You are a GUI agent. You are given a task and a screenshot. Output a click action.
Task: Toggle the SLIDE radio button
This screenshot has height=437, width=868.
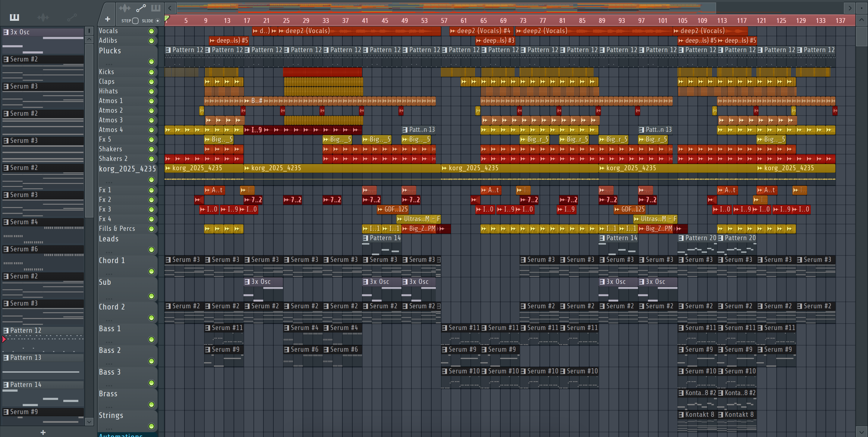[157, 21]
